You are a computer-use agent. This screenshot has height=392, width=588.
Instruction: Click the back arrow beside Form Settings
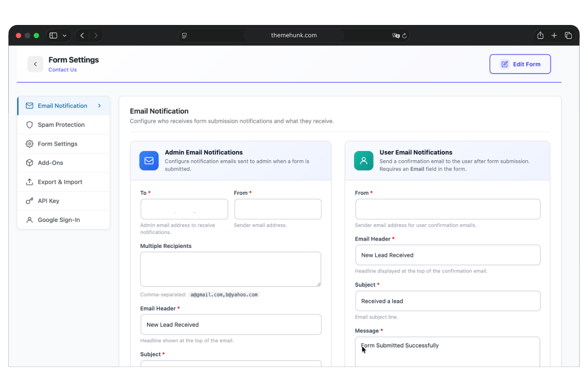(35, 64)
